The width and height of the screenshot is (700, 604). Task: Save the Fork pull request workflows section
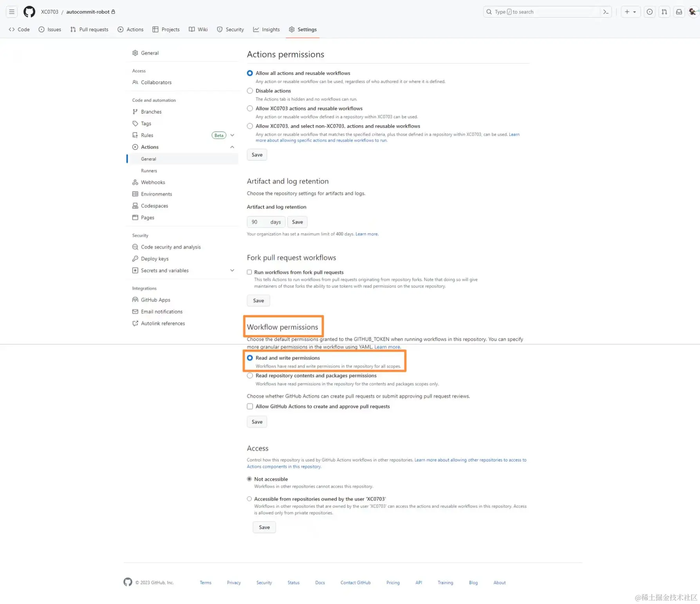pyautogui.click(x=258, y=301)
